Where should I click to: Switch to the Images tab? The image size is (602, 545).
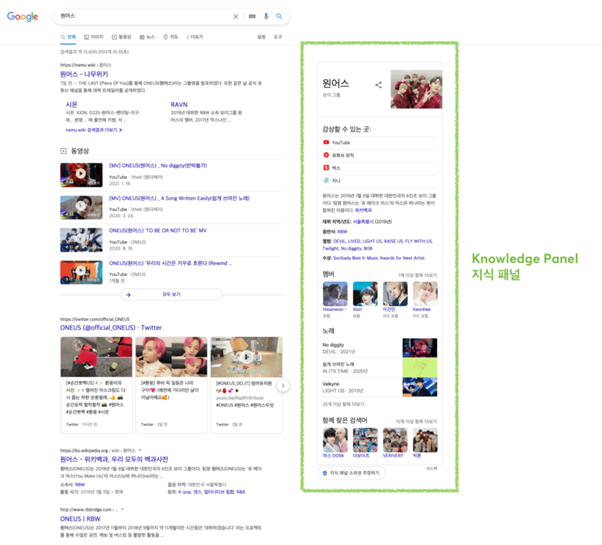coord(94,37)
